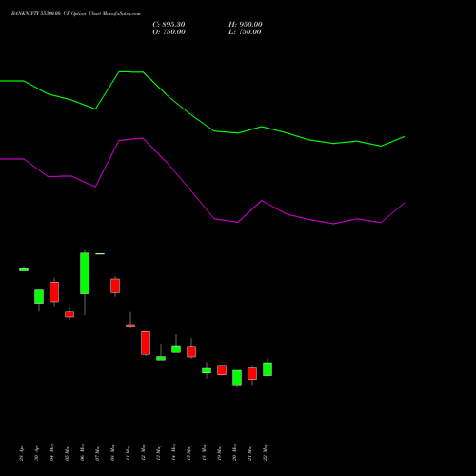Viewport: 476px width, 476px height.
Task: Select the open value O: 750.00
Action: pyautogui.click(x=169, y=32)
